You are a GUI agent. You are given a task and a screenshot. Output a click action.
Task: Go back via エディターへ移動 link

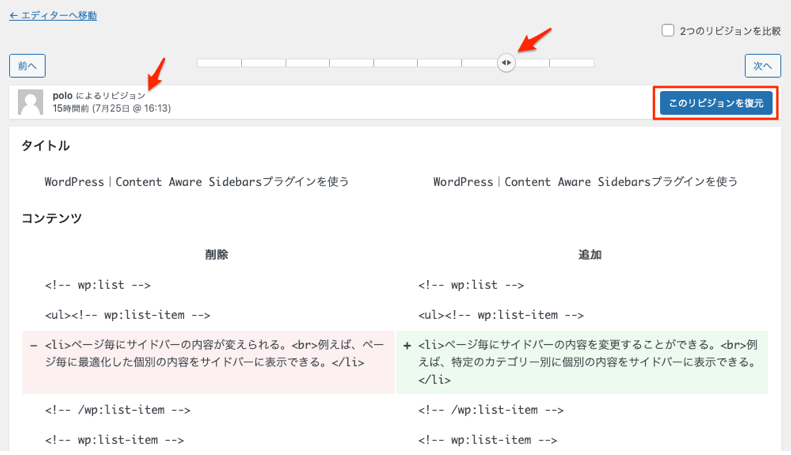coord(53,16)
